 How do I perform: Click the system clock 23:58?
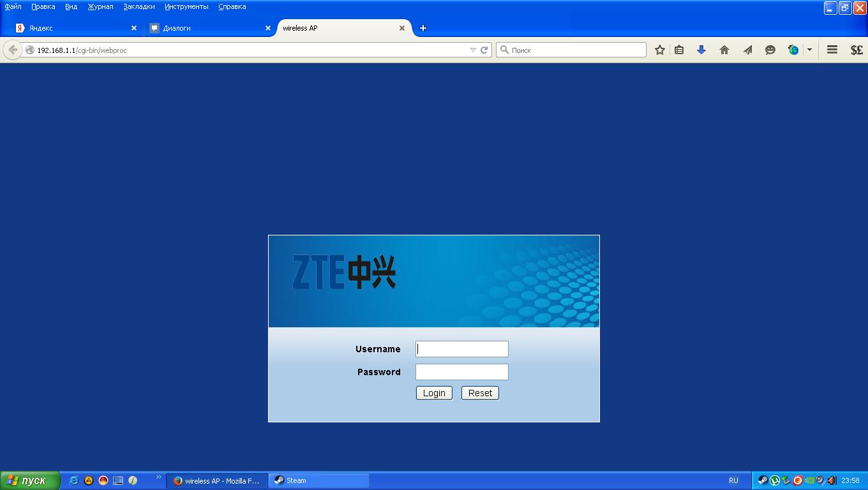point(850,480)
